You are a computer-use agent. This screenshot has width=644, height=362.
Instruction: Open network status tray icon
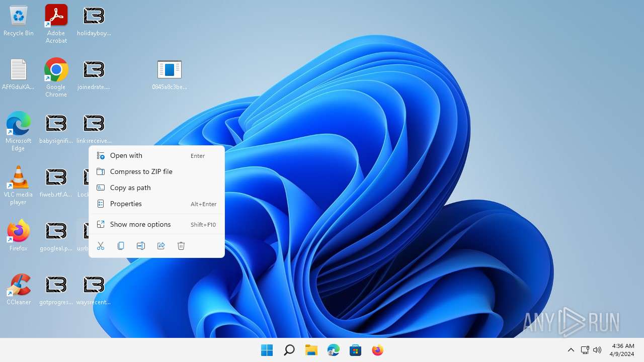[x=585, y=350]
